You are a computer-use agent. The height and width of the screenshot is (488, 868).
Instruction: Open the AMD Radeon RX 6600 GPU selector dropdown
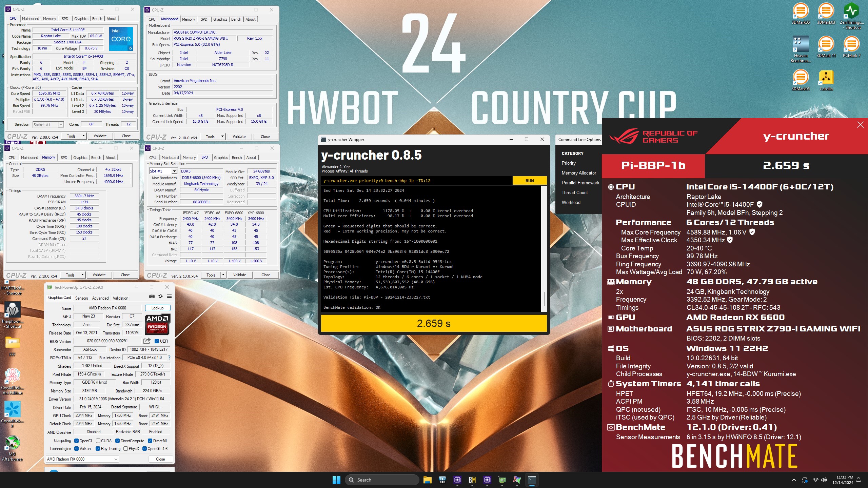(x=82, y=459)
